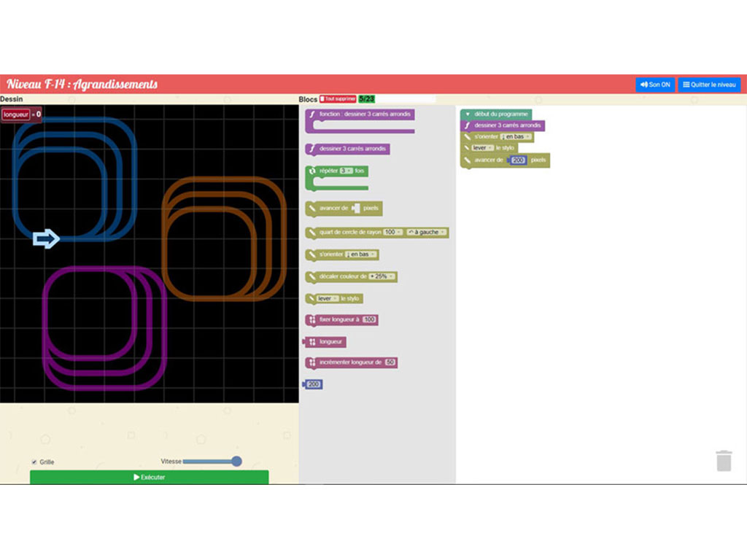Click pencil icon on 'quart de cercle' block
The width and height of the screenshot is (747, 560).
coord(312,233)
